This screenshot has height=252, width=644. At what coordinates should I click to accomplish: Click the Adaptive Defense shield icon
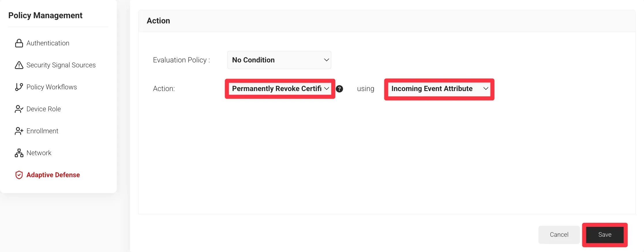pos(19,175)
